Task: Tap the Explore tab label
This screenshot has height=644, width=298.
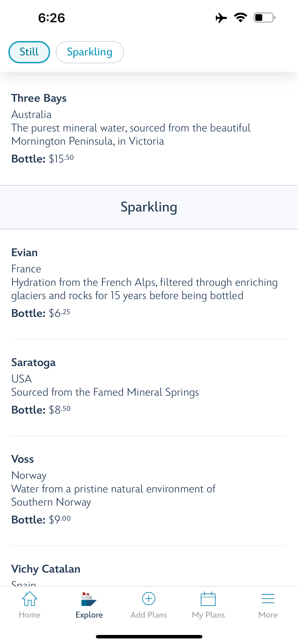Action: point(89,615)
